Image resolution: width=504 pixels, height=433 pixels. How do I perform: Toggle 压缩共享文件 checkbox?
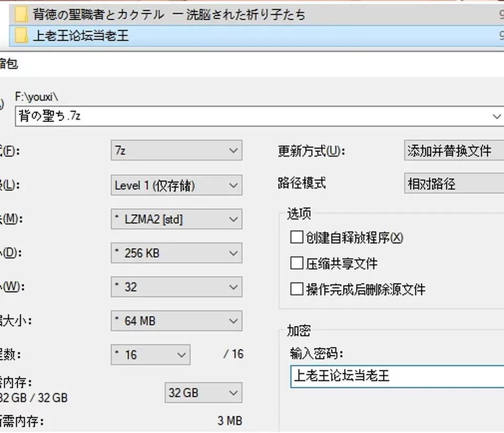click(296, 263)
